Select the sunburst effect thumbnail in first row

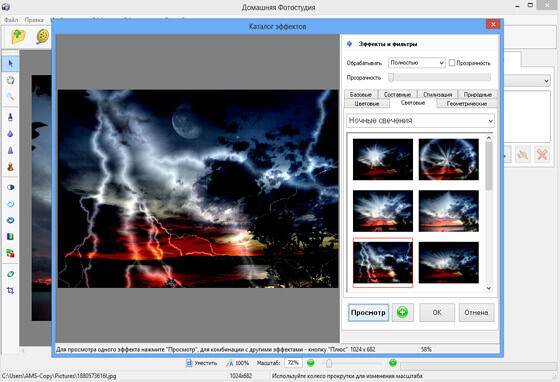pyautogui.click(x=383, y=159)
